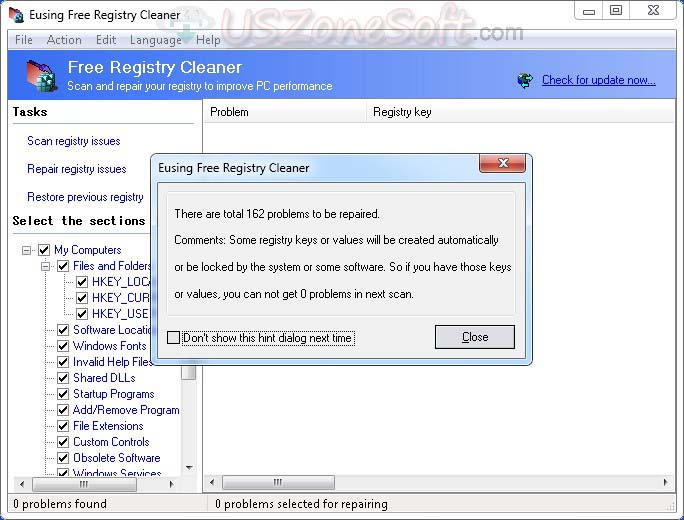Screen dimensions: 684x520
Task: Toggle the HKEY_CUR checkbox
Action: point(82,298)
